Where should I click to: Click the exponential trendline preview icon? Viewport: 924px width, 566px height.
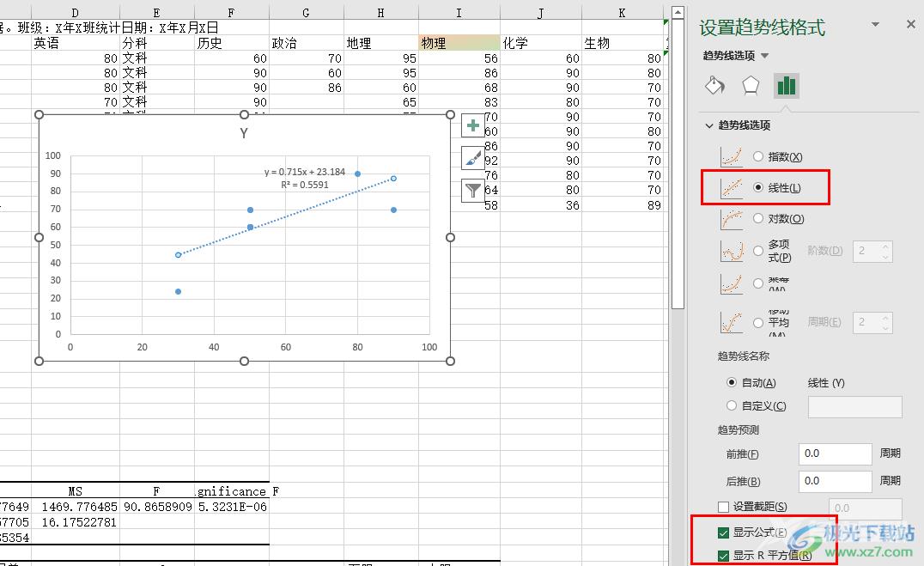732,157
